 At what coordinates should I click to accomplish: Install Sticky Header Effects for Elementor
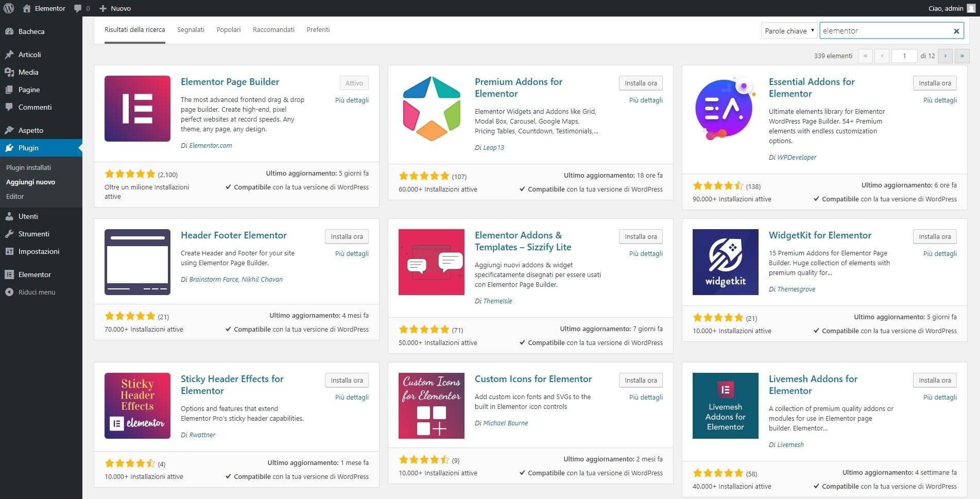pos(347,380)
